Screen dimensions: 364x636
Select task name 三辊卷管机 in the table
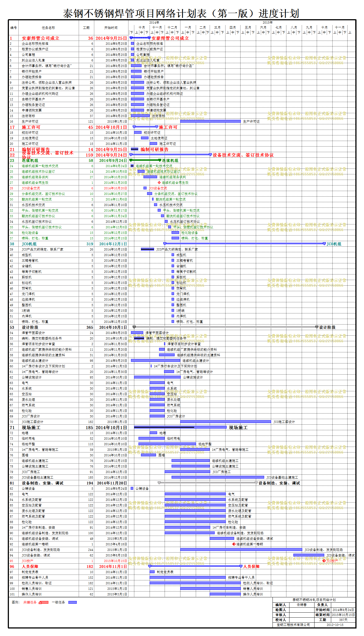pyautogui.click(x=30, y=261)
